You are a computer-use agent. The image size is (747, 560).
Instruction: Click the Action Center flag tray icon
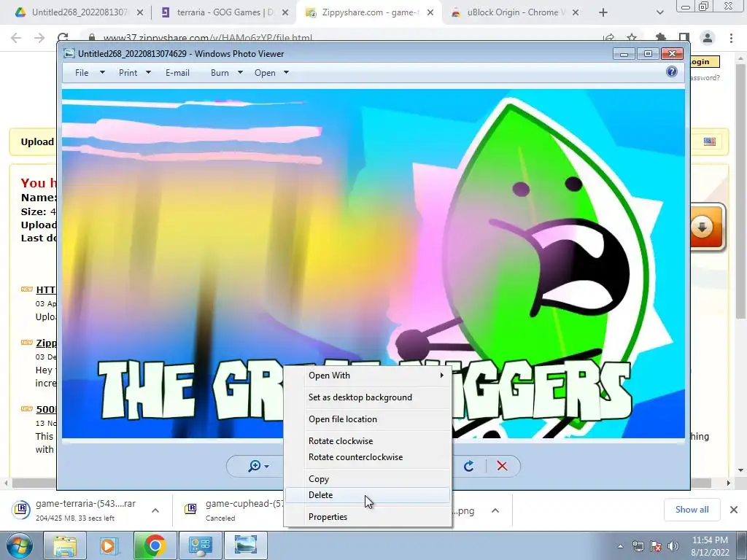point(656,545)
